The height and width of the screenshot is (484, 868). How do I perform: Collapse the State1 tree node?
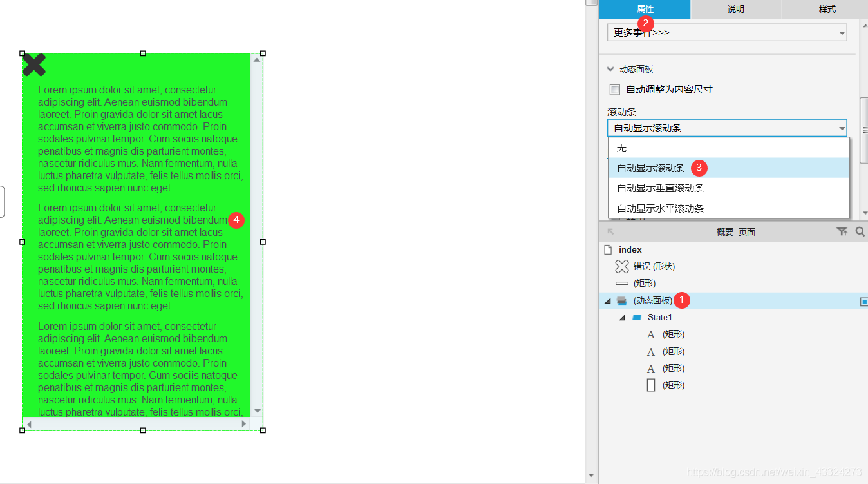622,317
